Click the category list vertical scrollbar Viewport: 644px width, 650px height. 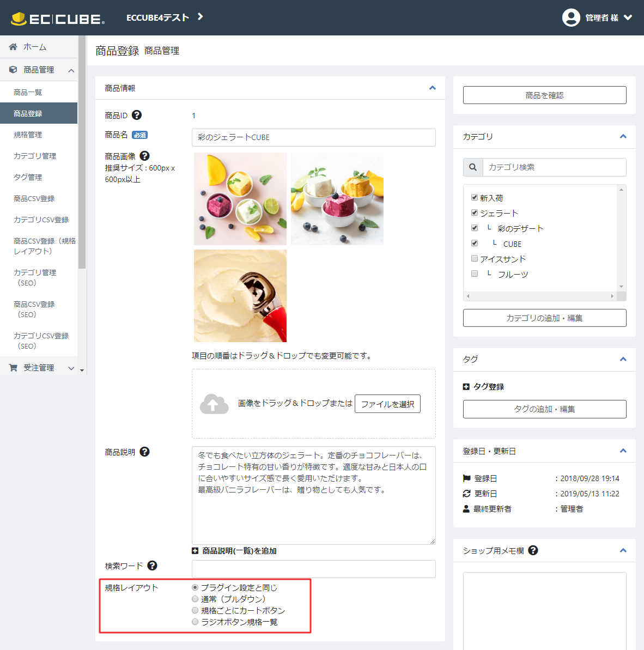(x=621, y=238)
